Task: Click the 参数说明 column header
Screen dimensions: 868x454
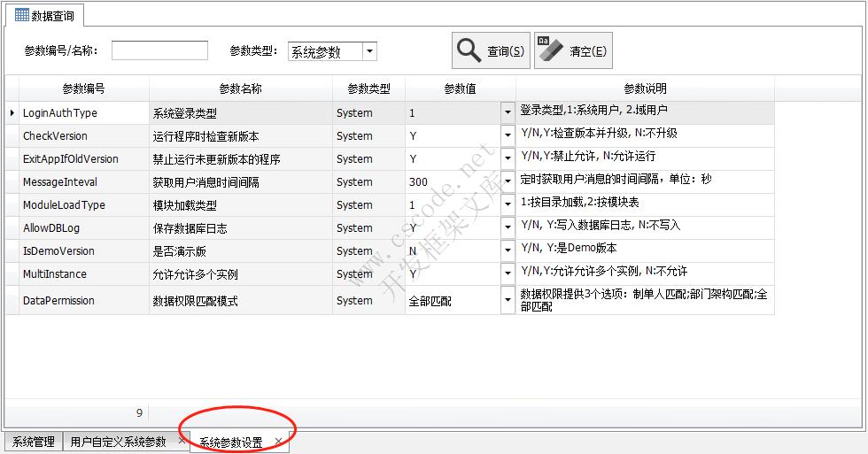Action: pos(645,89)
